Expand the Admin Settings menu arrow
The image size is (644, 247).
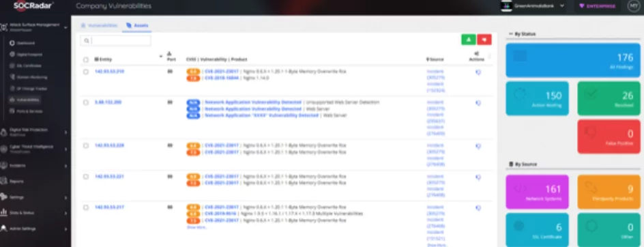point(65,229)
